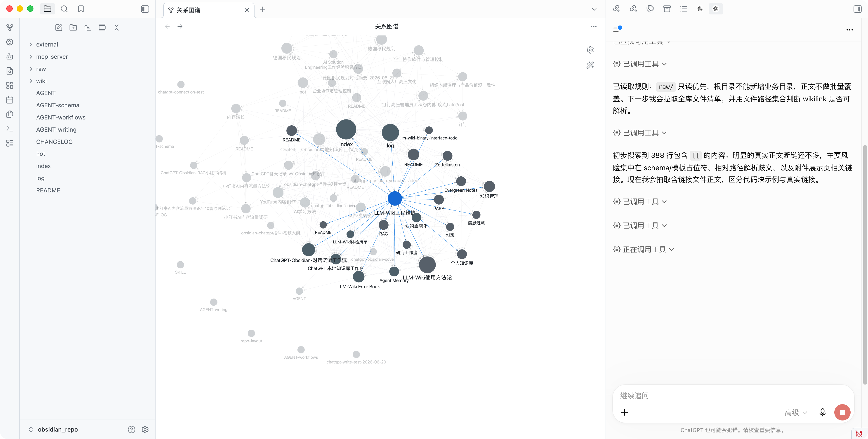868x439 pixels.
Task: Expand the raw folder
Action: pos(31,69)
